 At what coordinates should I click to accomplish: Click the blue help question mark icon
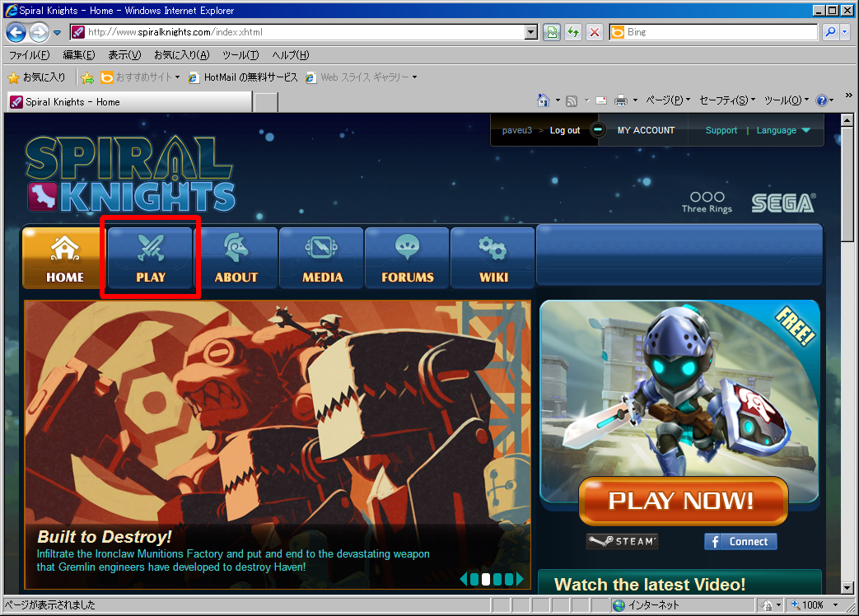[821, 100]
